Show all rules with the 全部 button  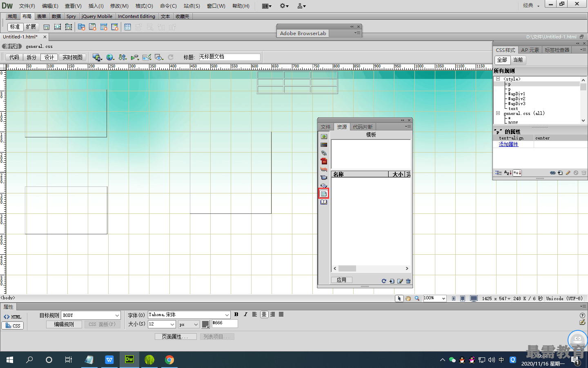click(x=502, y=60)
